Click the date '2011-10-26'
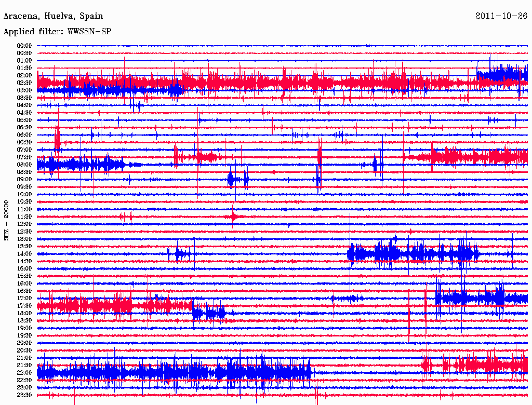Screen dimensions: 532x405 (x=501, y=16)
